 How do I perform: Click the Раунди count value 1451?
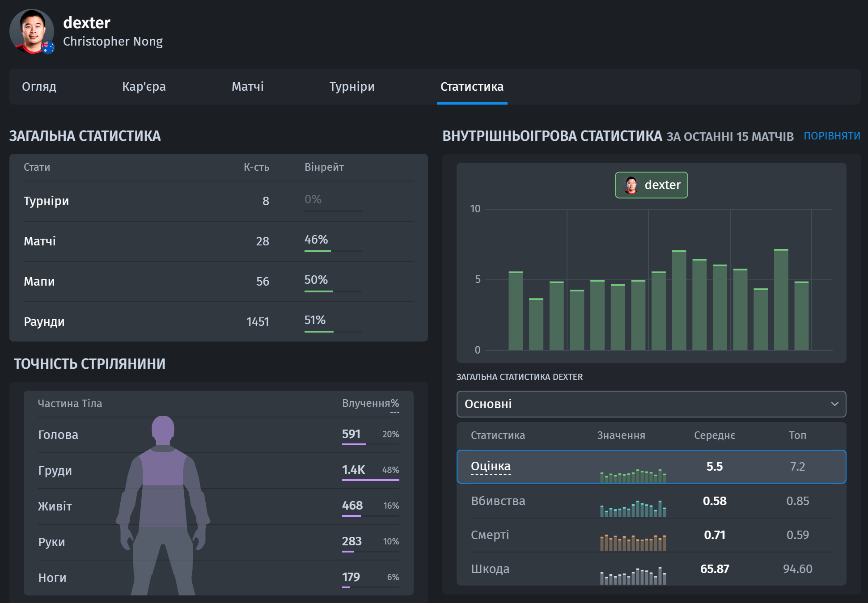click(x=258, y=322)
